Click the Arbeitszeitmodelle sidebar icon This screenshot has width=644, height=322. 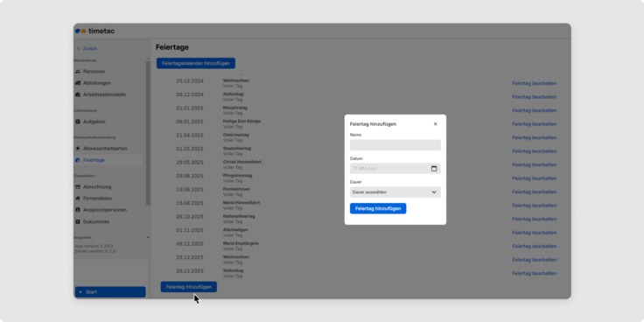coord(78,94)
